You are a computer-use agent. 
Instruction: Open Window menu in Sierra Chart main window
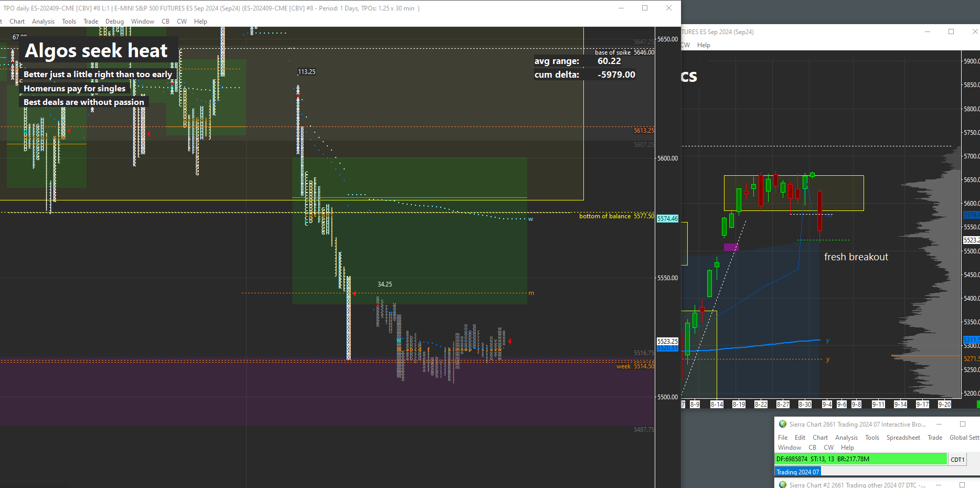coord(789,448)
